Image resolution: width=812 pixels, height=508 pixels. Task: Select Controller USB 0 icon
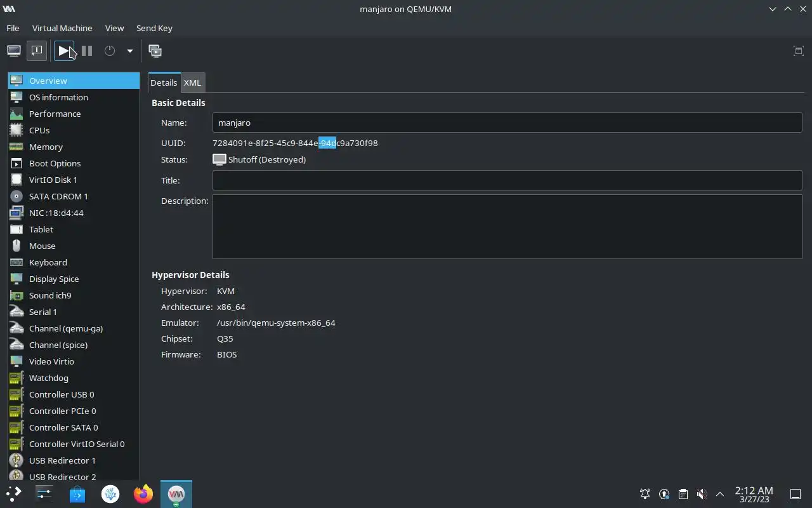16,394
